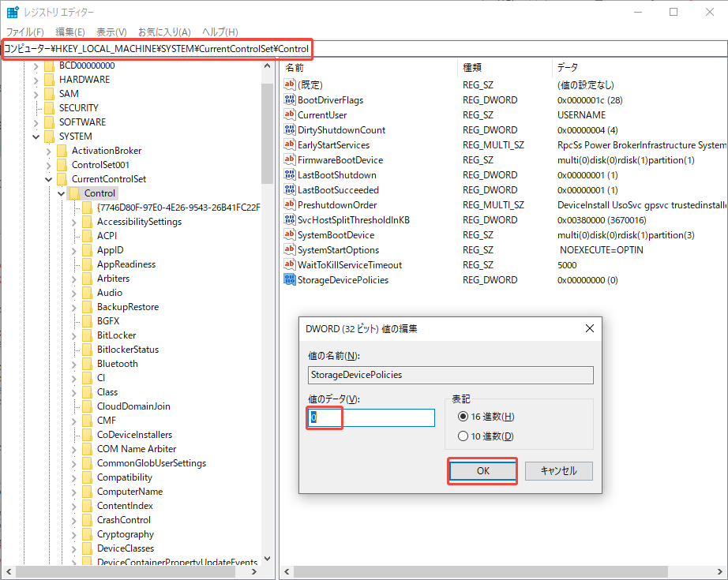The height and width of the screenshot is (580, 728).
Task: Click the 値の名前(N) field
Action: [x=450, y=375]
